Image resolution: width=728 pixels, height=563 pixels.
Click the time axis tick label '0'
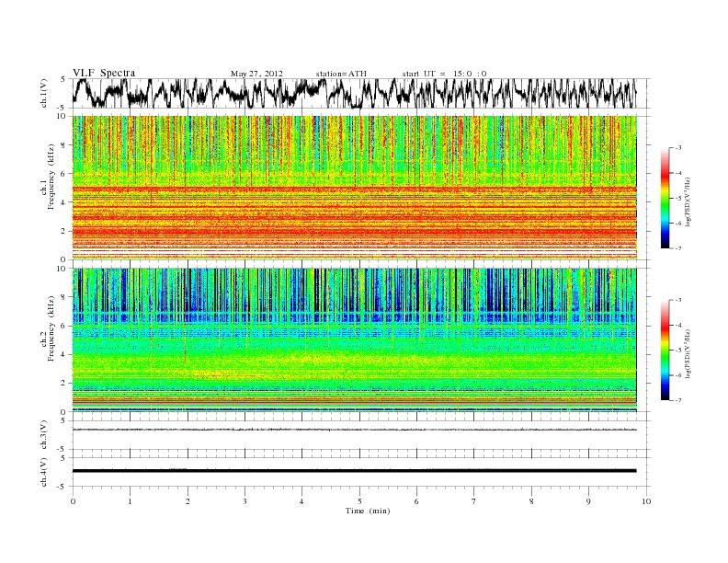(x=73, y=501)
